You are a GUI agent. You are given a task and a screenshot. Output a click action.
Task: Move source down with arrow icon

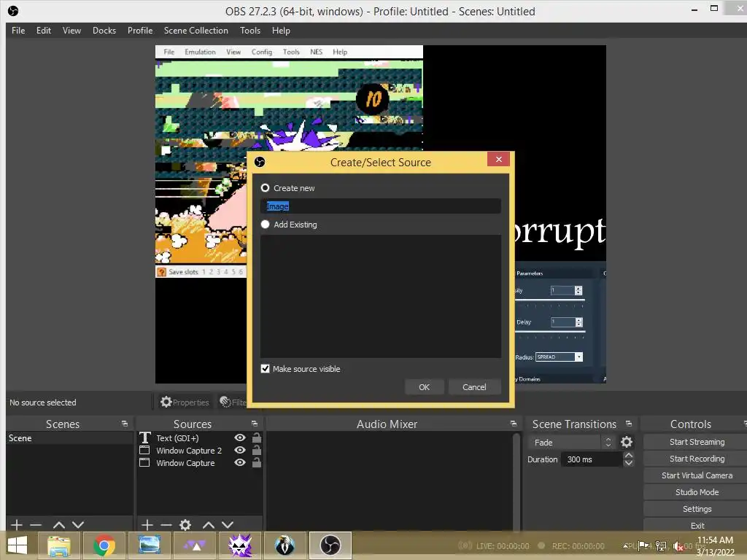point(228,525)
